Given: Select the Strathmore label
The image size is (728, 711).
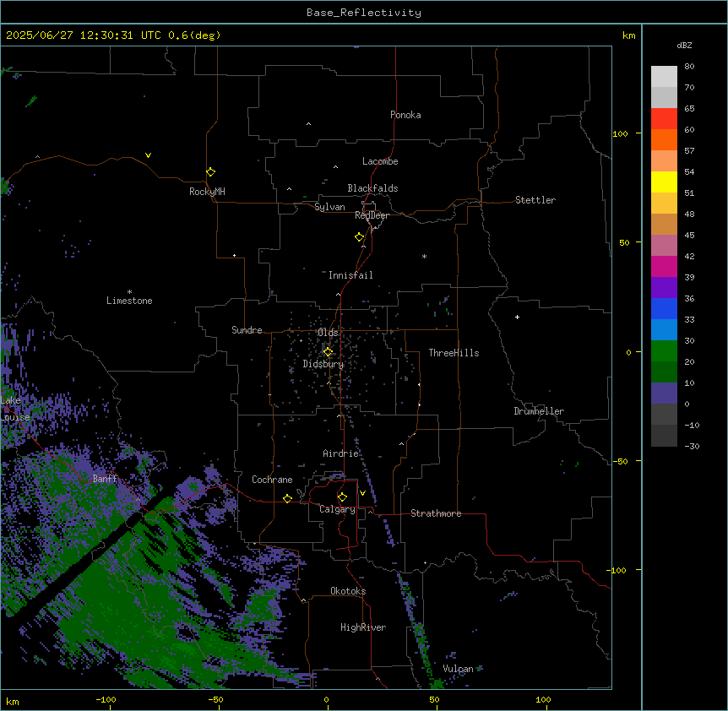Looking at the screenshot, I should (x=436, y=513).
